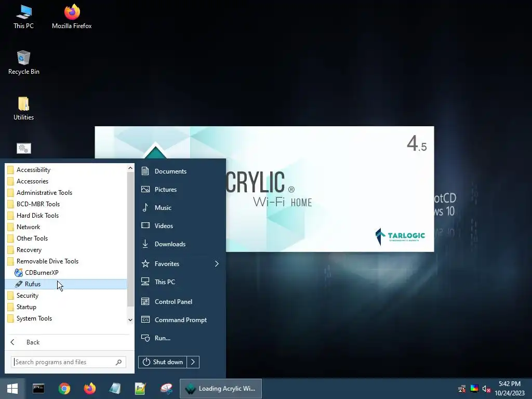Expand the BCD-MBR Tools folder
This screenshot has height=399, width=532.
tap(66, 204)
